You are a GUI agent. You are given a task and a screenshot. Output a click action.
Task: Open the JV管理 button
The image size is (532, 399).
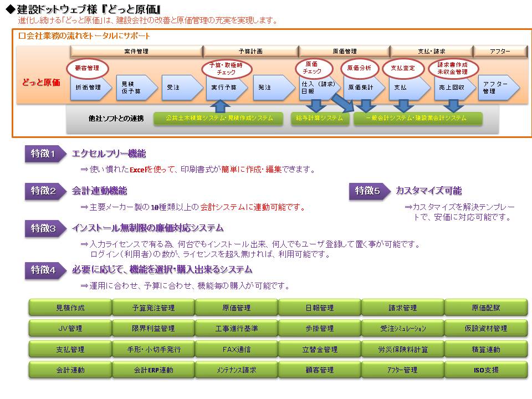point(70,329)
